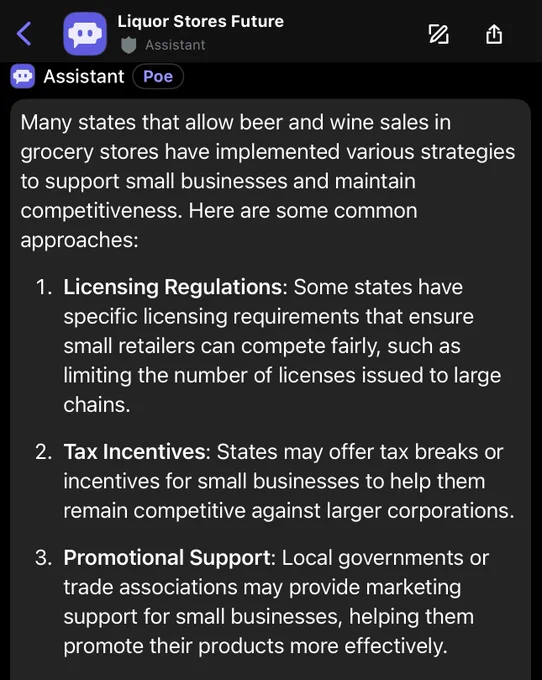Start a new chat with compose icon

[438, 34]
